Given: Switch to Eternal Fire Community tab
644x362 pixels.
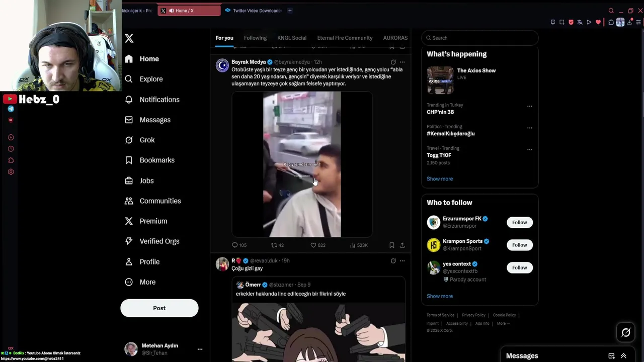Looking at the screenshot, I should click(345, 38).
